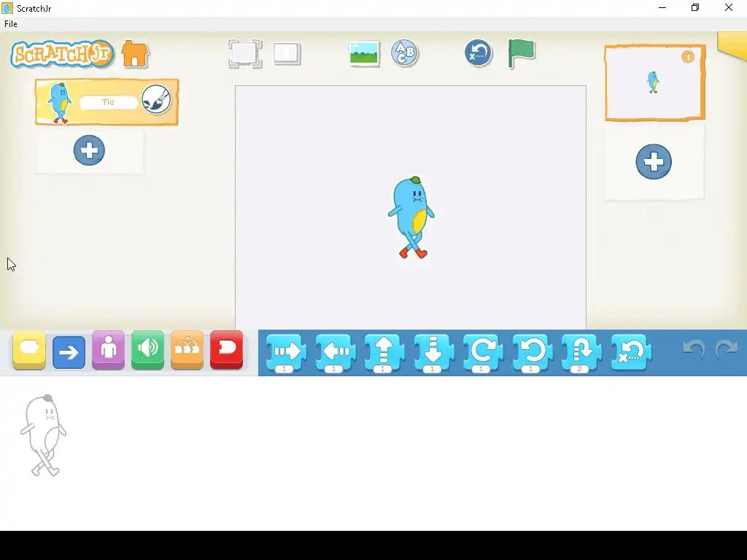Add a new page
Viewport: 747px width, 560px height.
(x=654, y=161)
